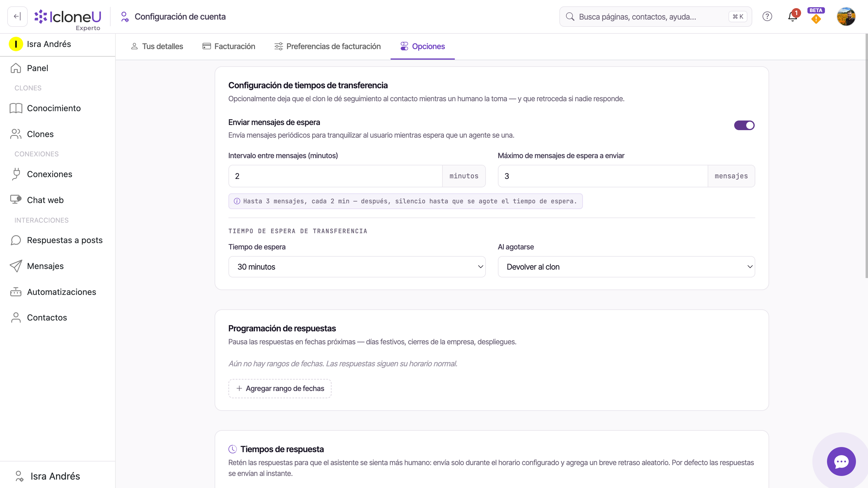Click the Tiempos de respuesta heading
868x488 pixels.
point(282,449)
